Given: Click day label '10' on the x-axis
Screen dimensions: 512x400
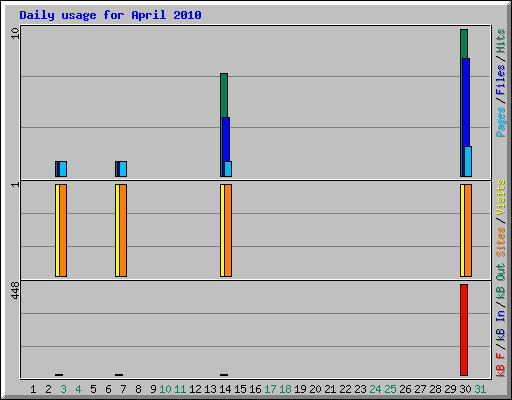Looking at the screenshot, I should tap(165, 389).
